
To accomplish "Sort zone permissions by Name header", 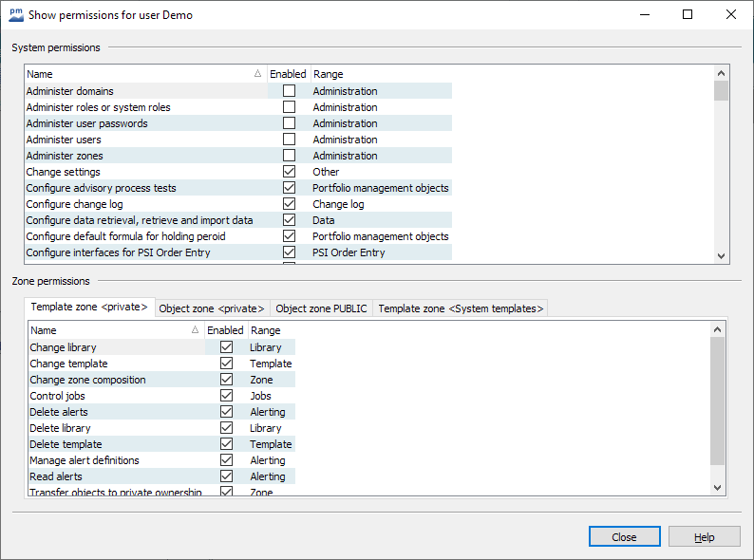I will [114, 330].
